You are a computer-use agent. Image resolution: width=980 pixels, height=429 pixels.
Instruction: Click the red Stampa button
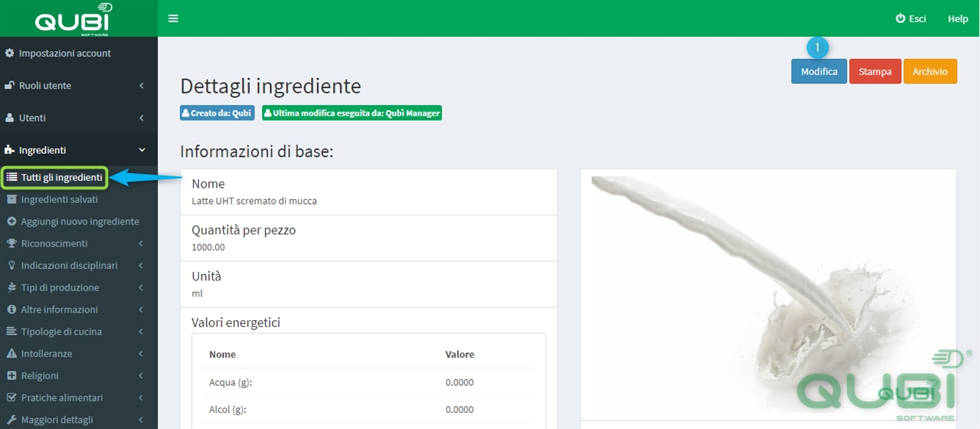click(x=875, y=71)
